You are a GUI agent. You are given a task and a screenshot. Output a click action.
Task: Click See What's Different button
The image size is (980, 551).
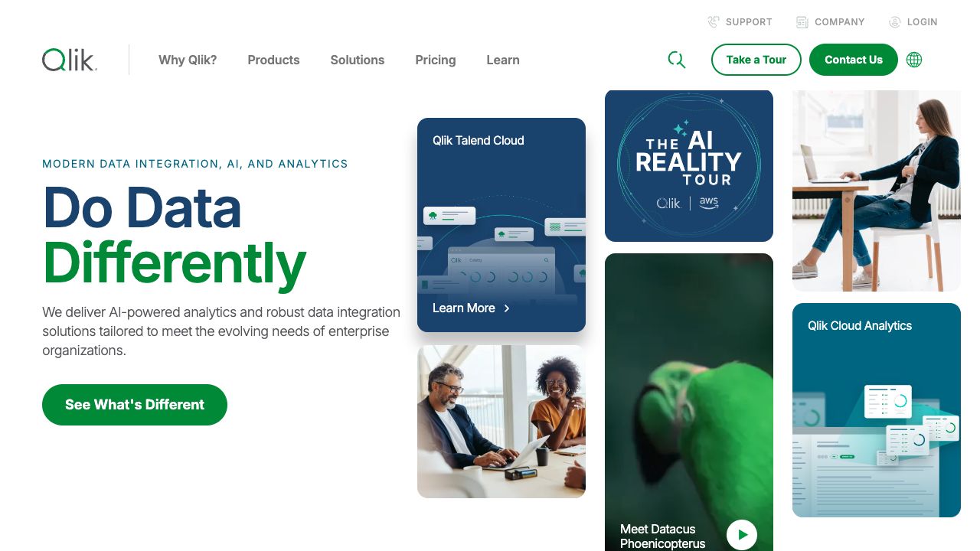pos(135,405)
